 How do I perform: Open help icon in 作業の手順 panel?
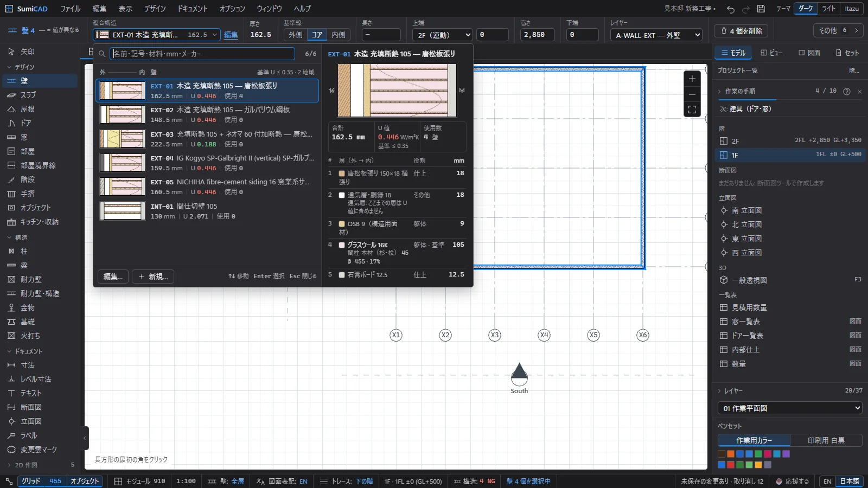coord(847,91)
